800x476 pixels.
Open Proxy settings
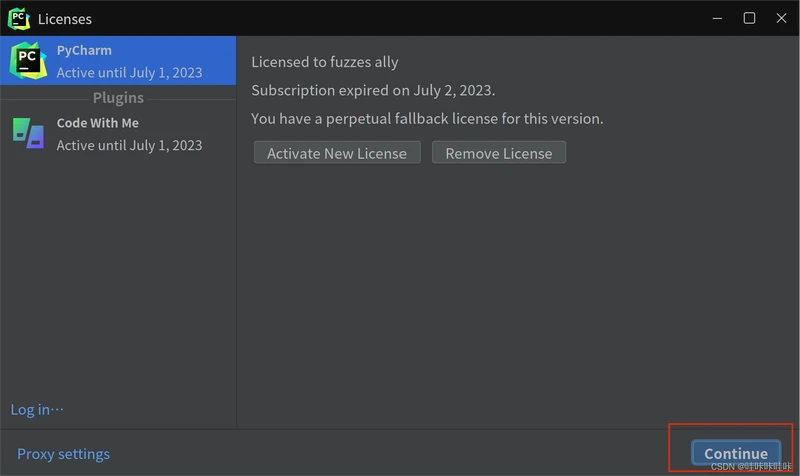tap(63, 454)
